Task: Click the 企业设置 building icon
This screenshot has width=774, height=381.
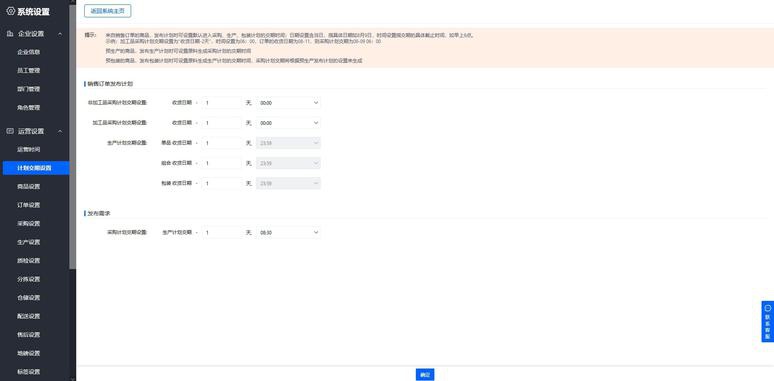Action: [10, 34]
